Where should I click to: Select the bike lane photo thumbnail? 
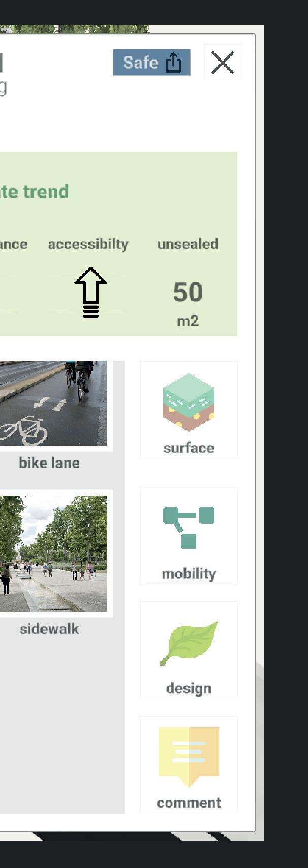(x=53, y=403)
